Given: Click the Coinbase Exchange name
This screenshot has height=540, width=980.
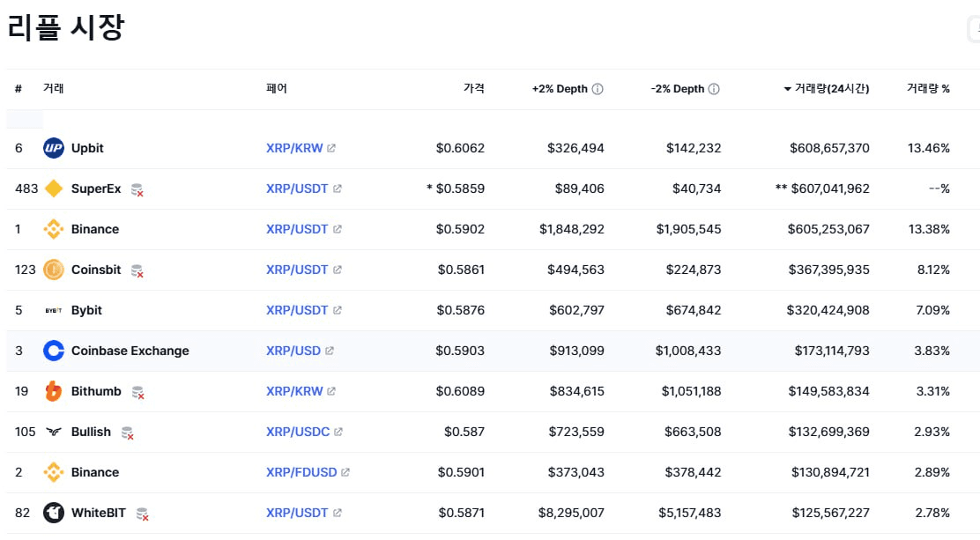Looking at the screenshot, I should [x=130, y=351].
